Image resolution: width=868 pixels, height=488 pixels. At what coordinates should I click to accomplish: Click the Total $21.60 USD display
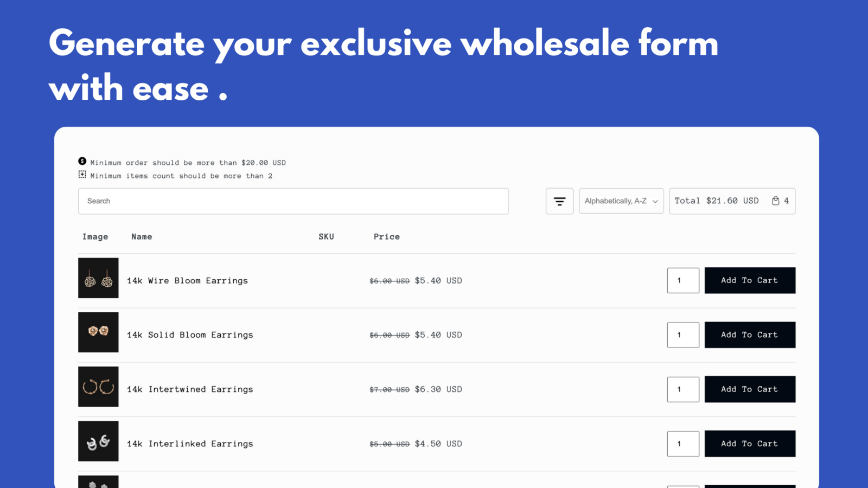point(717,201)
